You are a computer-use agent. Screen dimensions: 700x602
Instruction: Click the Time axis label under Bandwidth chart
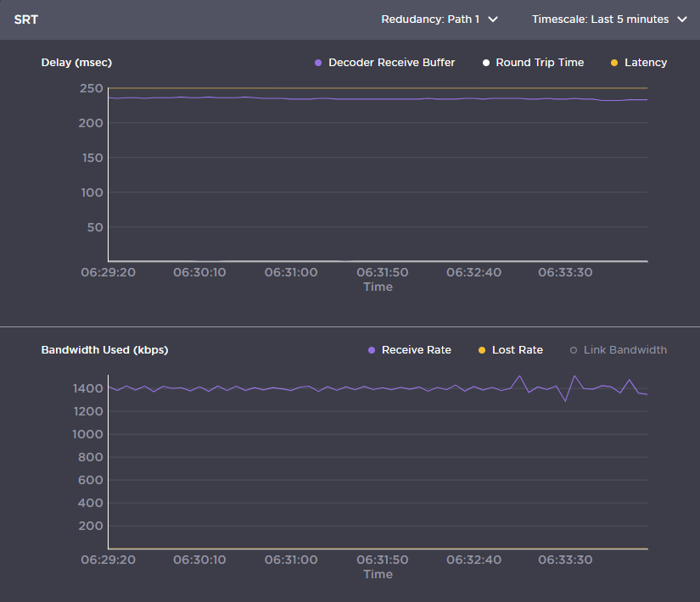point(378,575)
